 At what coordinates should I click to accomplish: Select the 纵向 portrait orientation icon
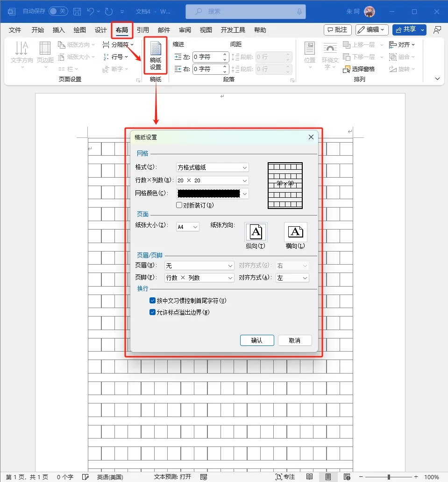[x=256, y=232]
